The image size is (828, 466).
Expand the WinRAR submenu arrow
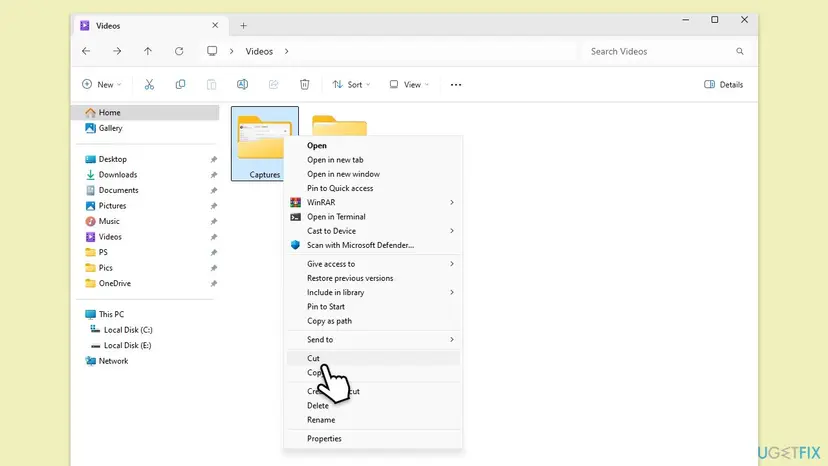click(x=452, y=202)
